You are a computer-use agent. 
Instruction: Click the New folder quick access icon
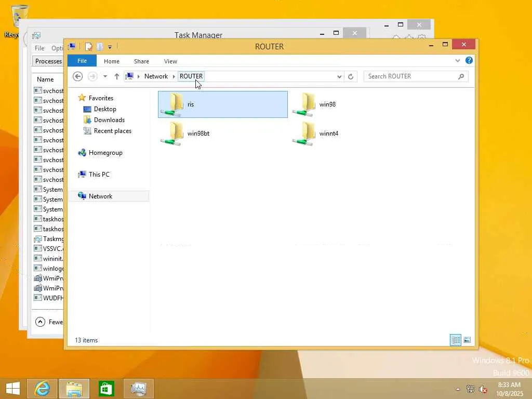99,46
